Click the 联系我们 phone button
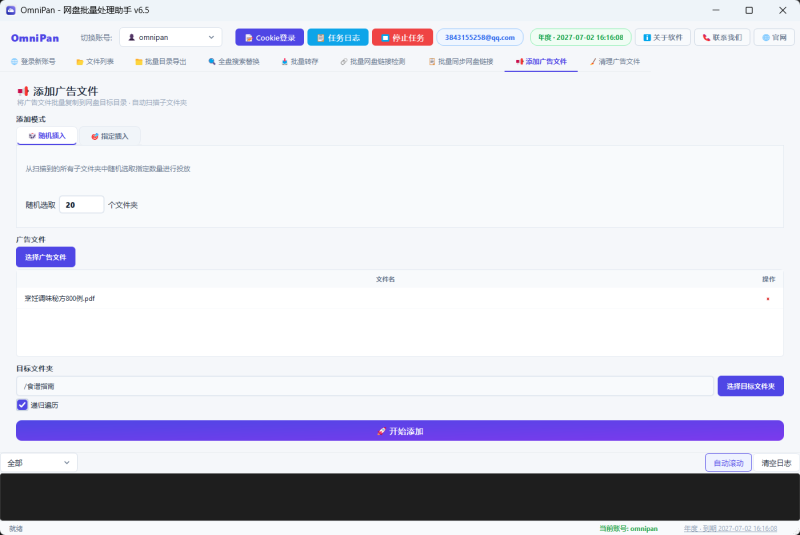 pos(722,37)
